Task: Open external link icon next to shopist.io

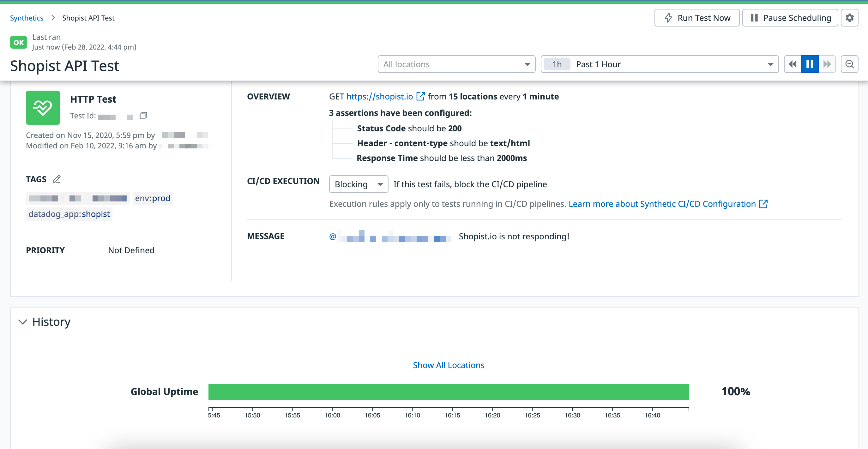Action: 420,97
